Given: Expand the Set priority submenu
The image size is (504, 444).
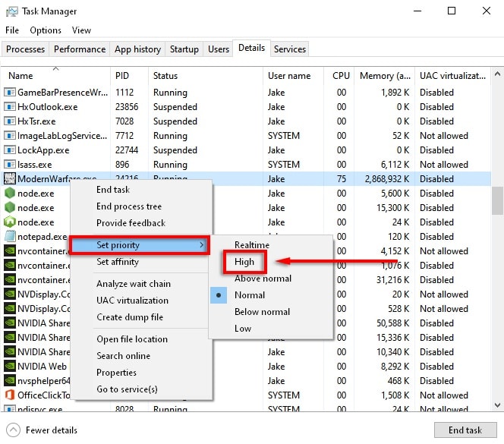Looking at the screenshot, I should [139, 245].
